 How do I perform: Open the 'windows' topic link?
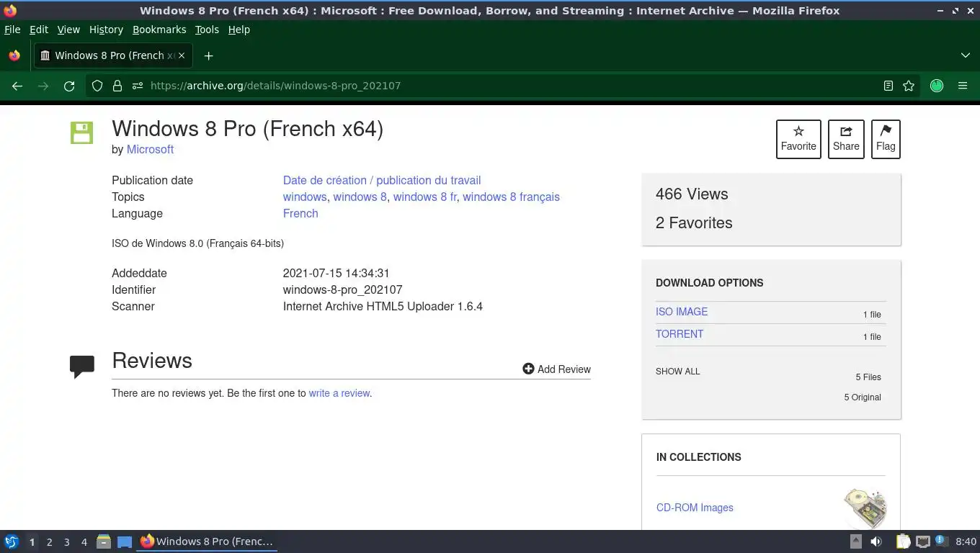click(305, 197)
